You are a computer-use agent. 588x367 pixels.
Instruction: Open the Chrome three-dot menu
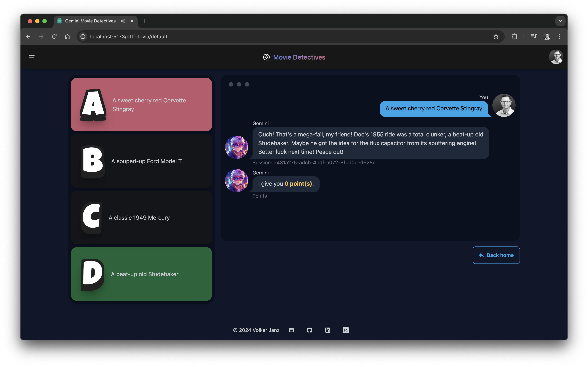pyautogui.click(x=560, y=37)
